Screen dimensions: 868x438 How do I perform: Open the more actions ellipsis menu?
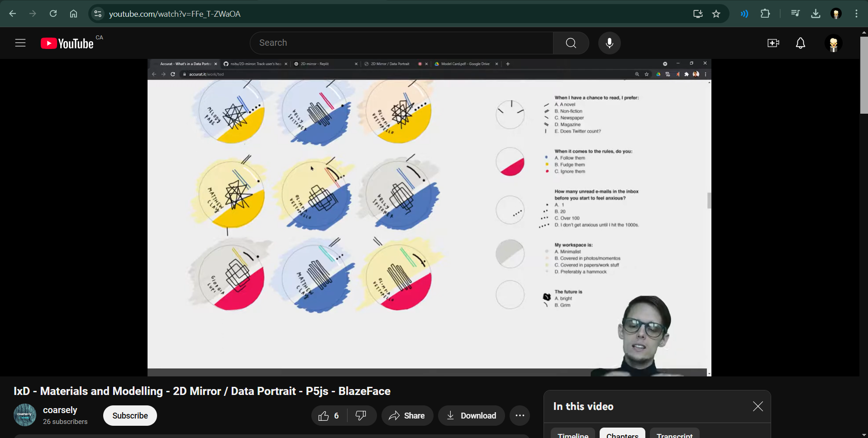520,416
